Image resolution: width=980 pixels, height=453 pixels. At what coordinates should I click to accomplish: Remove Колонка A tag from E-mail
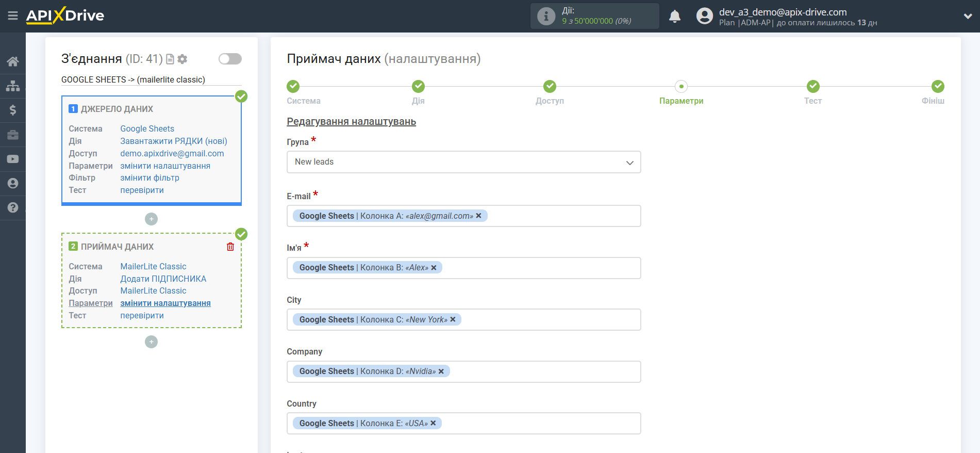pyautogui.click(x=478, y=216)
